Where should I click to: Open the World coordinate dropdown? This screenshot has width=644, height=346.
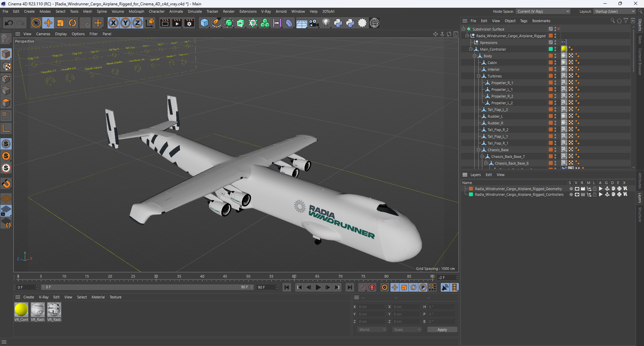372,330
